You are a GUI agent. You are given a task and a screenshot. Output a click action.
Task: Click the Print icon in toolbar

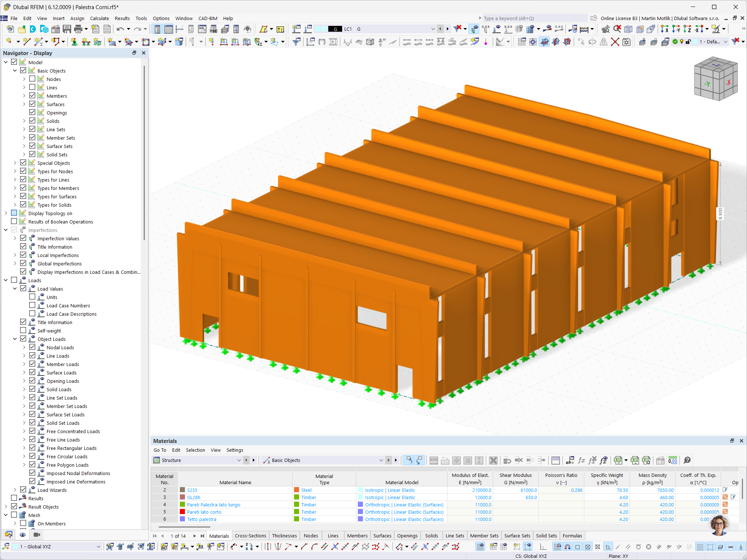click(78, 29)
